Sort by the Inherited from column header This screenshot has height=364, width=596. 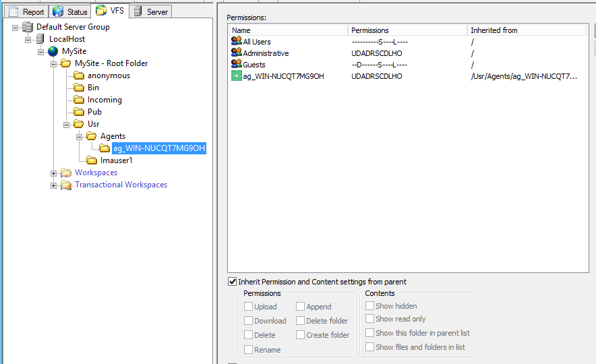tap(526, 30)
